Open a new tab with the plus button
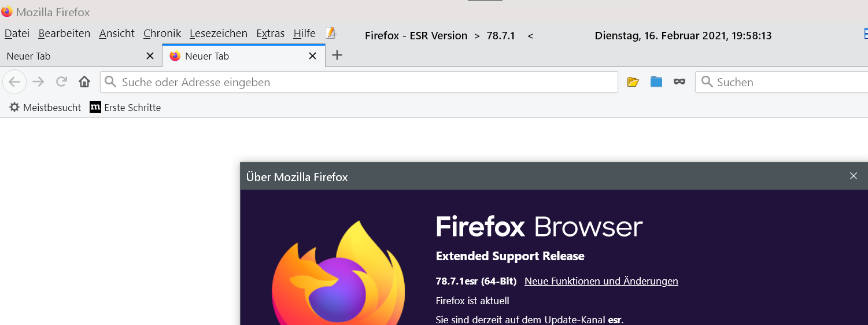868x325 pixels. tap(337, 56)
